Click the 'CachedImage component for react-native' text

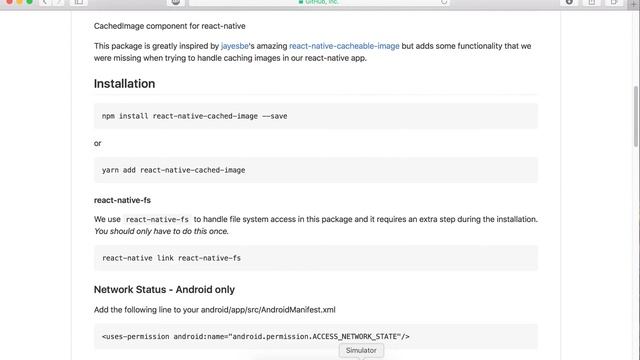(169, 26)
